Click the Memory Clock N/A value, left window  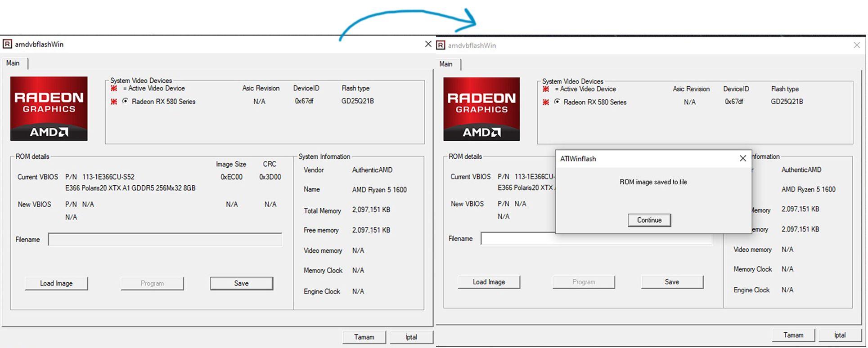tap(358, 271)
